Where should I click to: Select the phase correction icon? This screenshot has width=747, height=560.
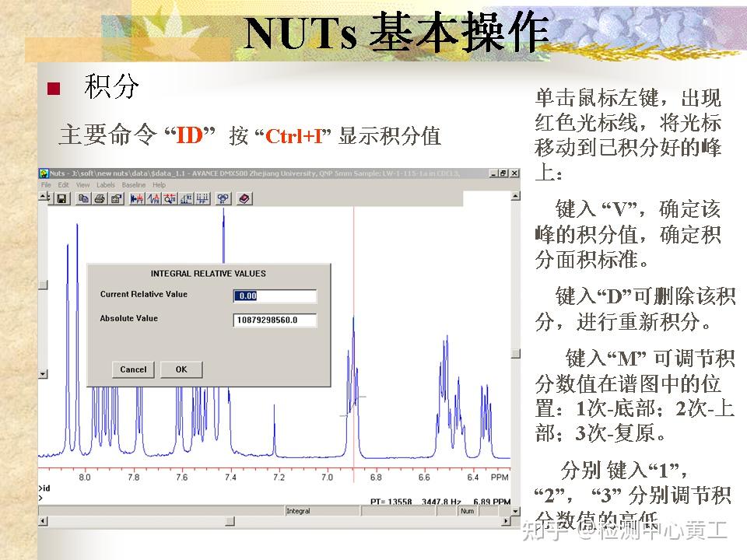coord(154,200)
